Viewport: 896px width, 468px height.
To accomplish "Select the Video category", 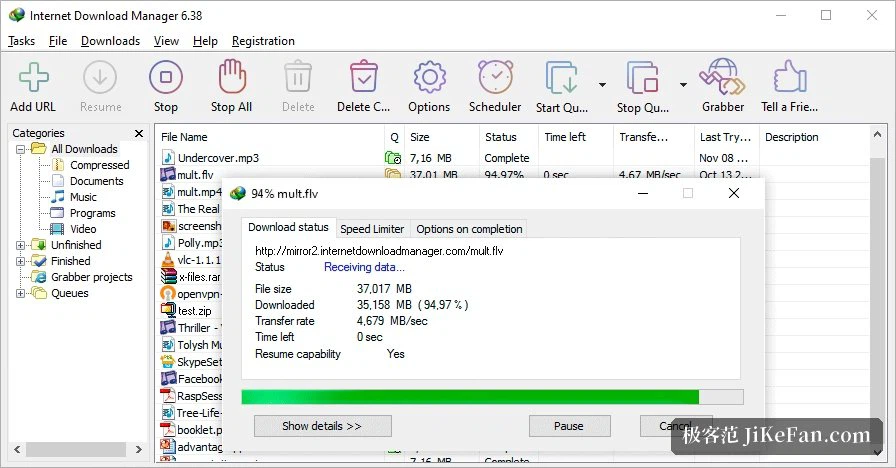I will (x=83, y=229).
